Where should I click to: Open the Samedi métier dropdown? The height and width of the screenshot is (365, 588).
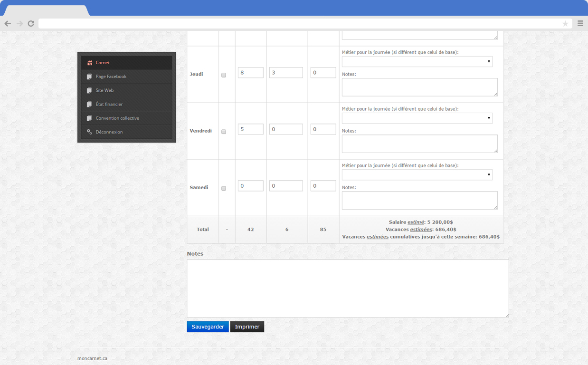pos(417,175)
